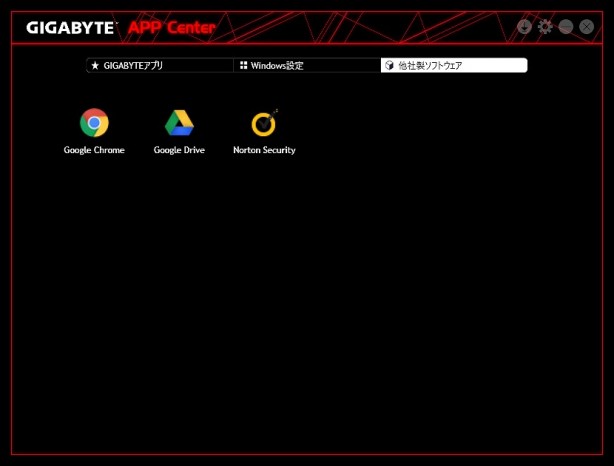This screenshot has width=614, height=466.
Task: Launch Google Chrome app icon
Action: point(94,123)
